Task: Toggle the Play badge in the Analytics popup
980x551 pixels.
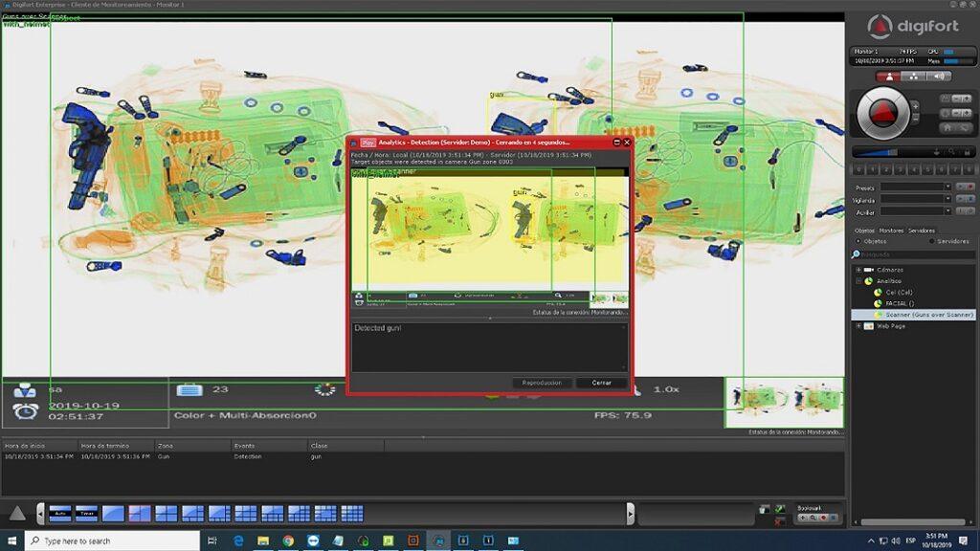Action: click(x=367, y=143)
